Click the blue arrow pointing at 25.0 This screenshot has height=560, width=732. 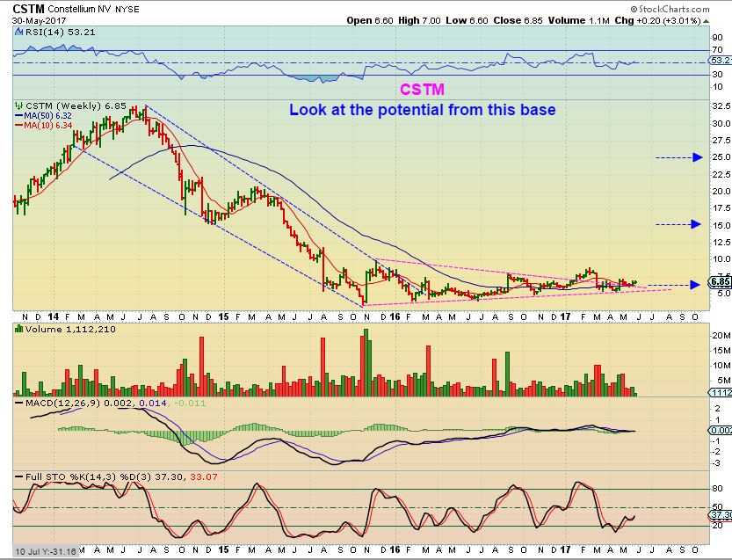click(679, 157)
